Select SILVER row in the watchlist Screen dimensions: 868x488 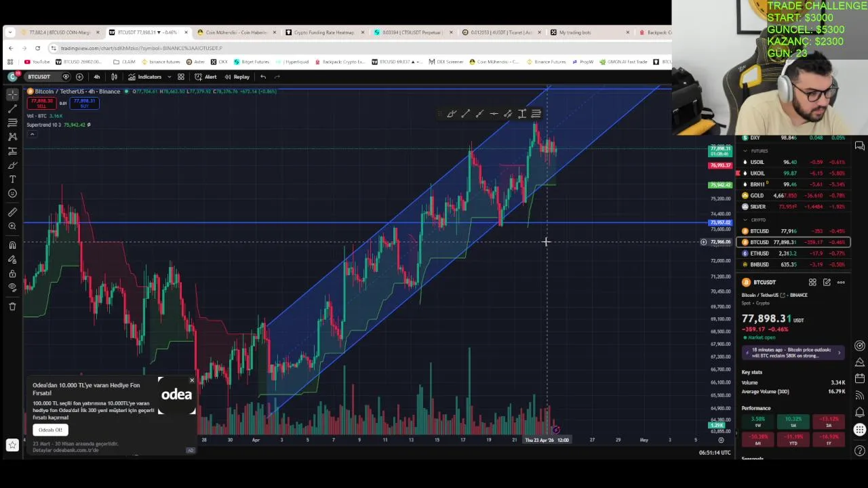(794, 207)
